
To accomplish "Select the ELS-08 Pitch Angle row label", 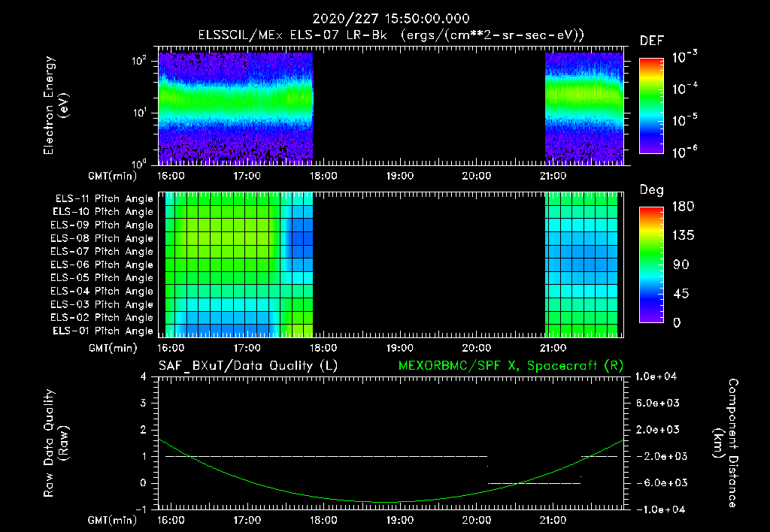I will [x=102, y=238].
